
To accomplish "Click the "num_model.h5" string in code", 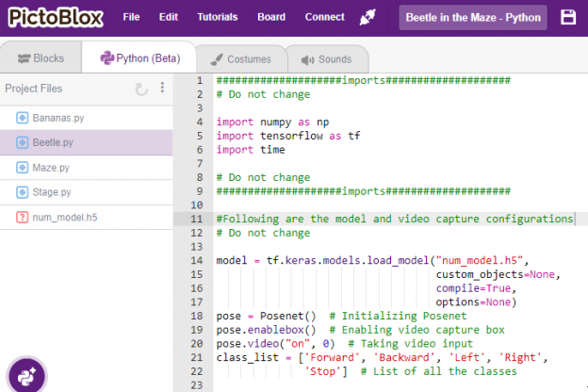I will click(x=480, y=260).
